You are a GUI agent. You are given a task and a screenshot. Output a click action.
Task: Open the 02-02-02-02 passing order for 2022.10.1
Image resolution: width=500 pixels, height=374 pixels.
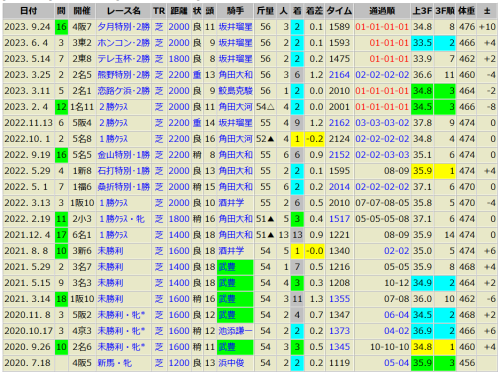[x=382, y=139]
